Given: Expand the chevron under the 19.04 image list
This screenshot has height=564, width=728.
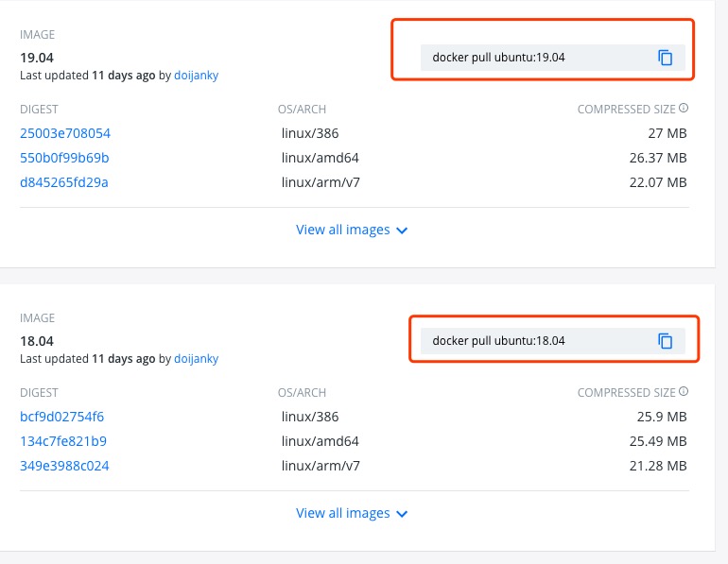Looking at the screenshot, I should 403,231.
